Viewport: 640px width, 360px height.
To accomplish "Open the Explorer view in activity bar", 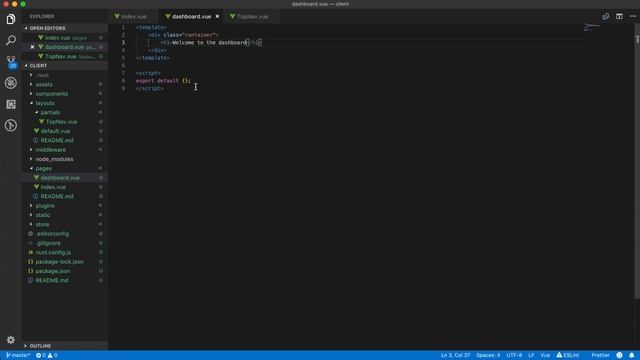I will 11,19.
